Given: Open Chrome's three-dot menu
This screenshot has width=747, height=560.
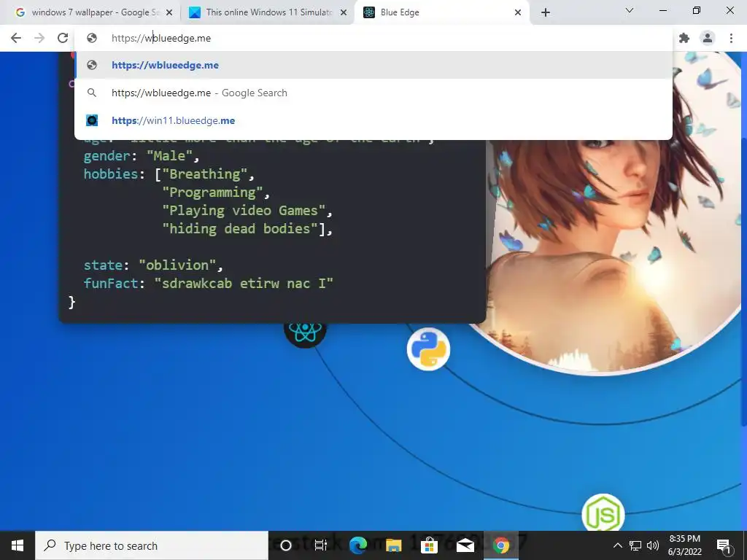Looking at the screenshot, I should (731, 38).
